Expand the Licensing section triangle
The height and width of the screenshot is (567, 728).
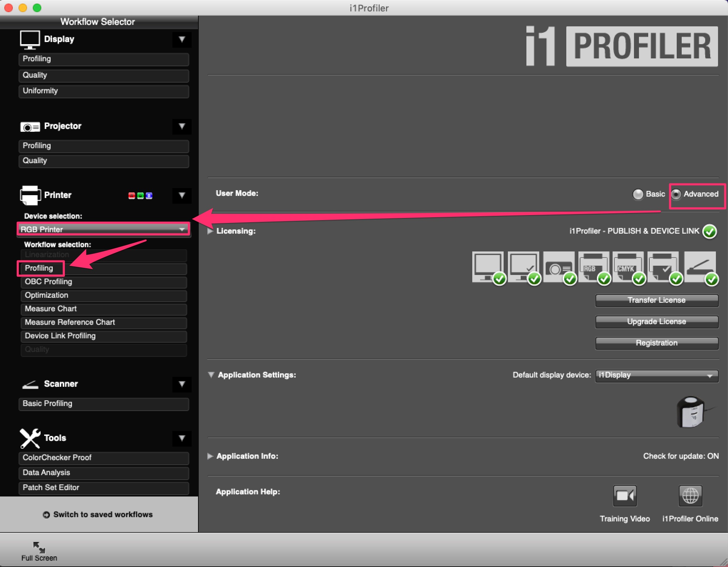point(210,231)
